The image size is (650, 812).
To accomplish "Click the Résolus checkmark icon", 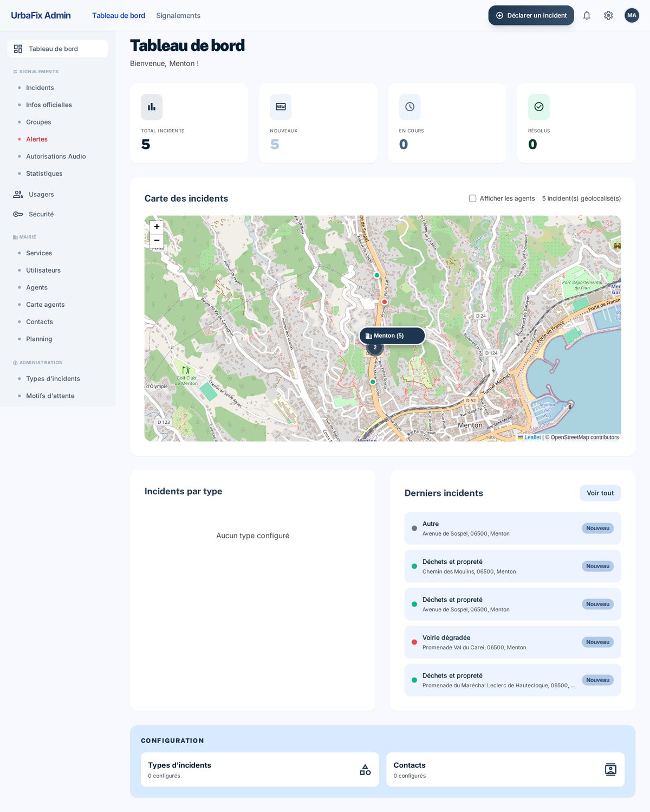I will 539,107.
